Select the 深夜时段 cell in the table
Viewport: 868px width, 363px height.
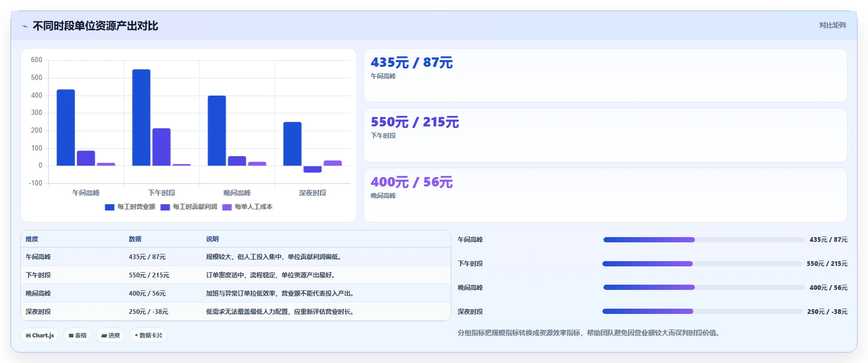tap(38, 311)
